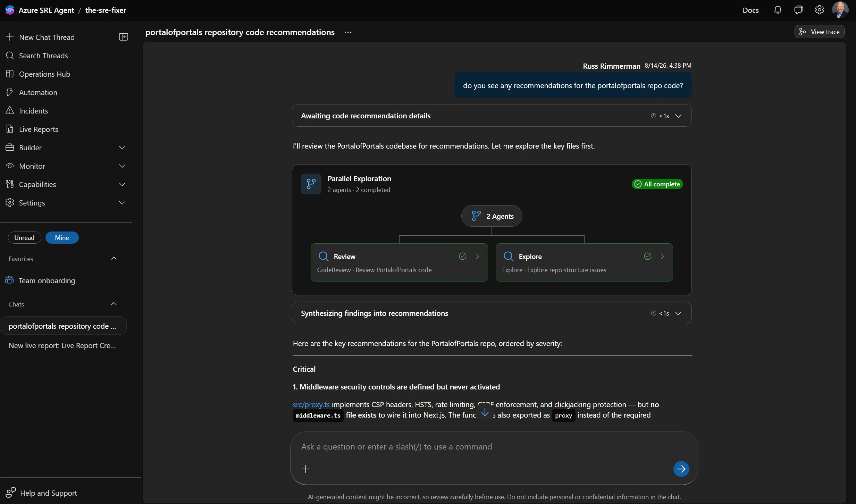The height and width of the screenshot is (504, 856).
Task: Click the sidebar Settings gear icon
Action: tap(10, 203)
